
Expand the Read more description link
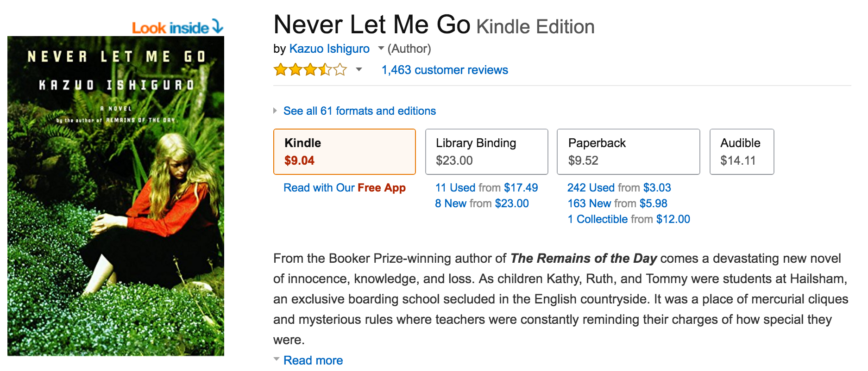tap(313, 360)
